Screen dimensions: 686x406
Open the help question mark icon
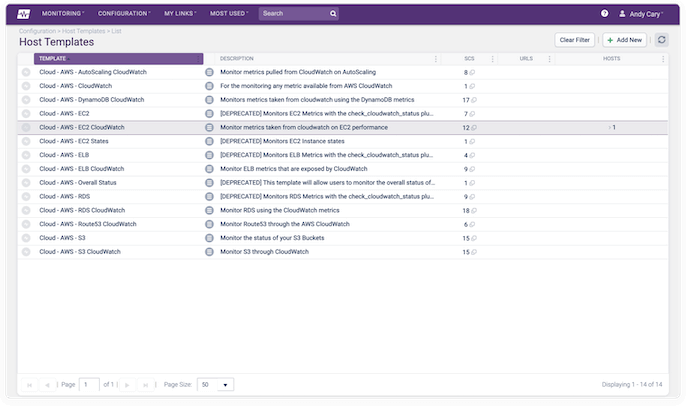[604, 14]
